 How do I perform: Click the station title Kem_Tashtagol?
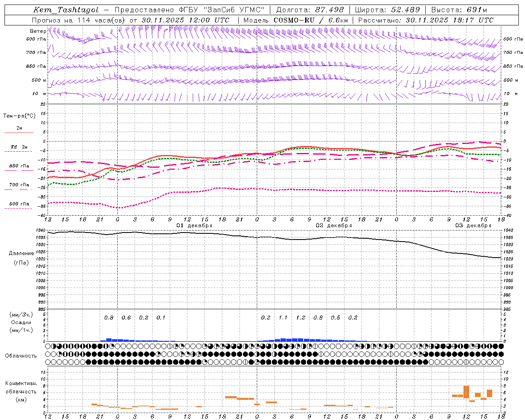click(66, 10)
